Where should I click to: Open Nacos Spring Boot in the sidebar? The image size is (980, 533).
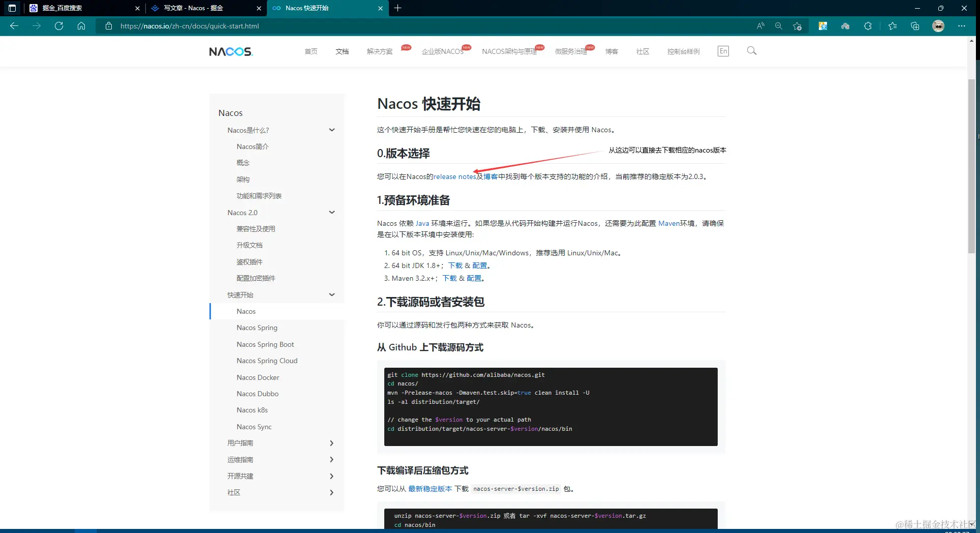[265, 344]
